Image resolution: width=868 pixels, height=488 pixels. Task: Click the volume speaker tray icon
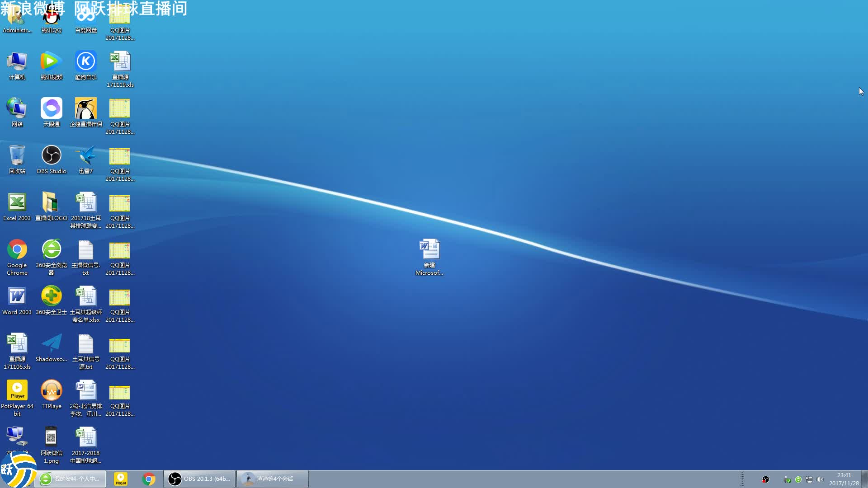(820, 479)
